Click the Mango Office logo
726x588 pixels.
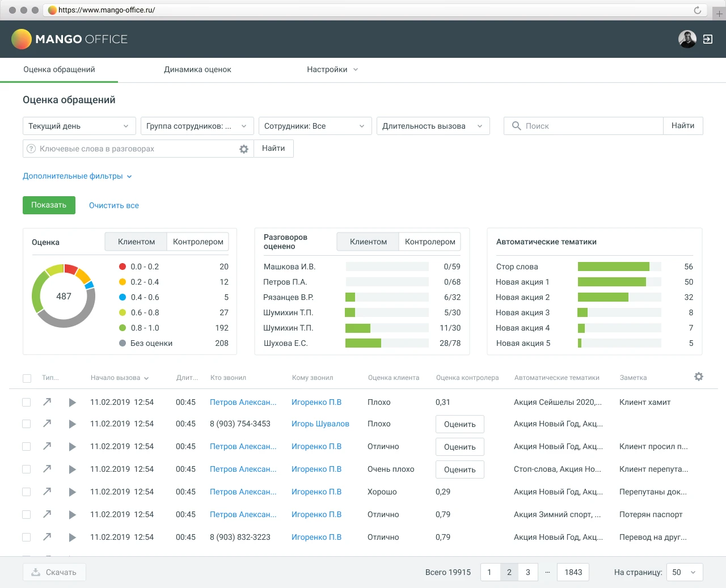[69, 39]
